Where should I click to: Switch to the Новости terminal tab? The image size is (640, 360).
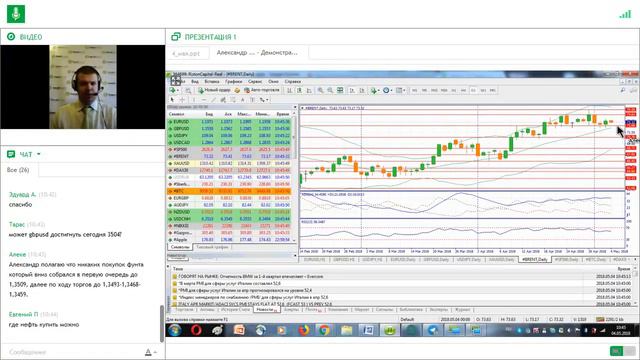(x=266, y=310)
